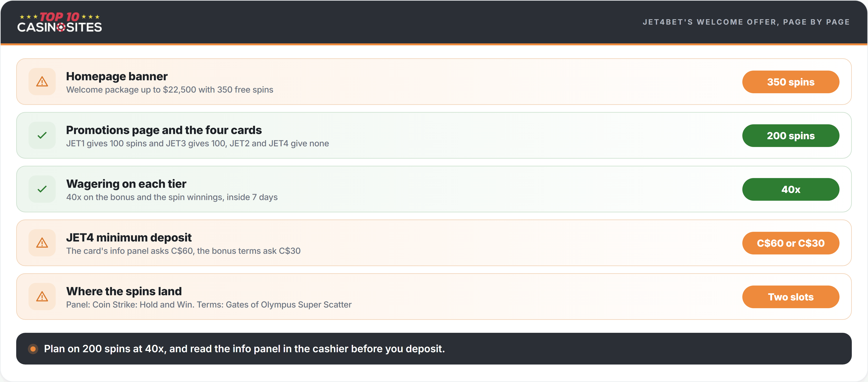Click the orange dot in the bottom summary bar
The width and height of the screenshot is (868, 382).
coord(33,349)
